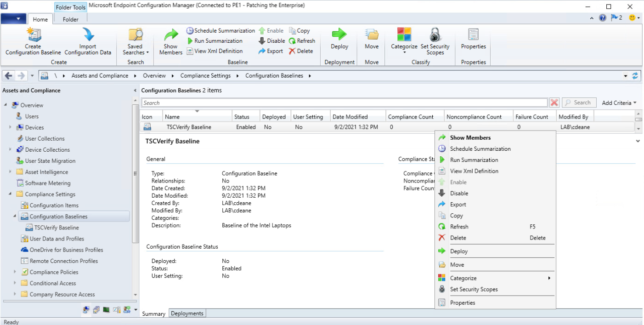The image size is (644, 325).
Task: Click Import Configuration Data ribbon icon
Action: click(88, 41)
